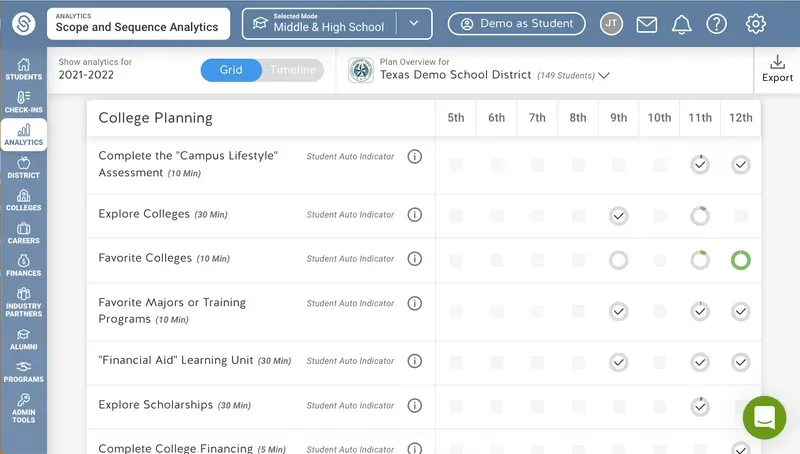800x454 pixels.
Task: Click Favorite Colleges 9th grade progress ring
Action: pos(618,260)
